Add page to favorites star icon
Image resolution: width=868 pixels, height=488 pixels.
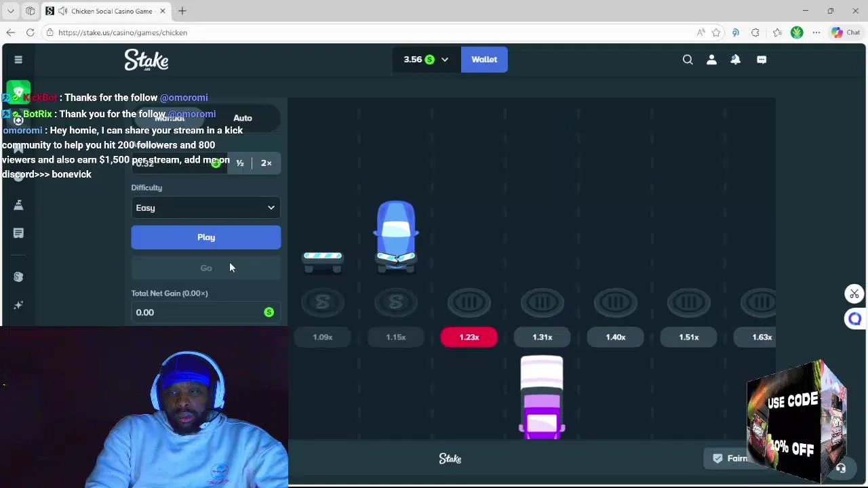pyautogui.click(x=716, y=33)
